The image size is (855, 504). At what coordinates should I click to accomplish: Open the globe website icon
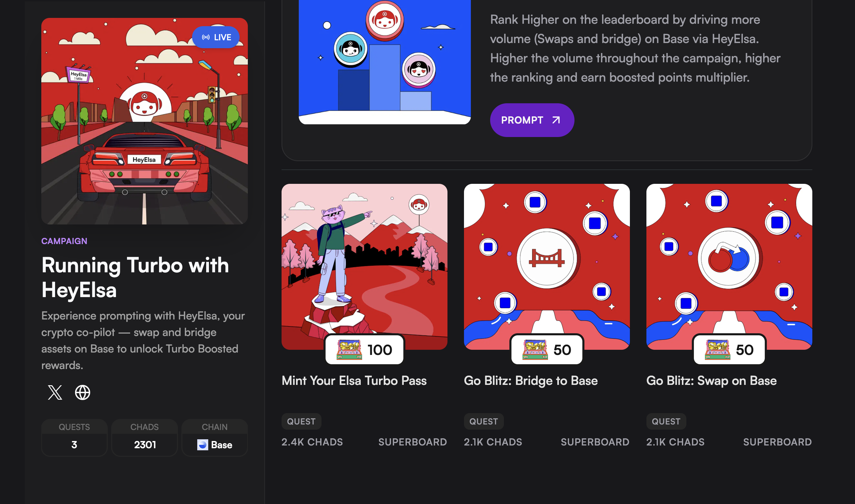pos(83,392)
